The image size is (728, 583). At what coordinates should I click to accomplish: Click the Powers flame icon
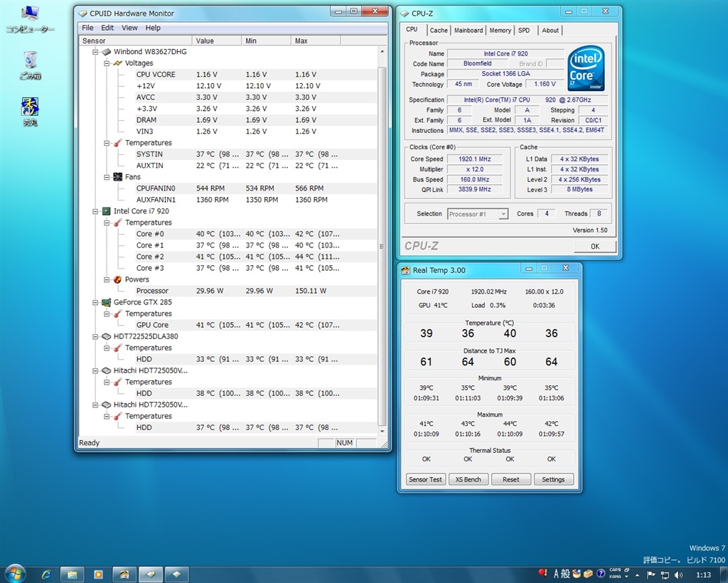(117, 279)
